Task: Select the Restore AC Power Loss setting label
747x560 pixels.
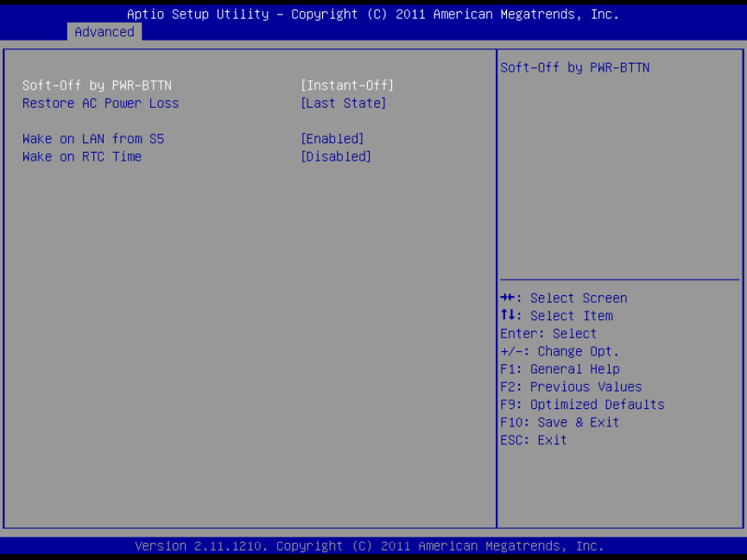Action: pos(100,104)
